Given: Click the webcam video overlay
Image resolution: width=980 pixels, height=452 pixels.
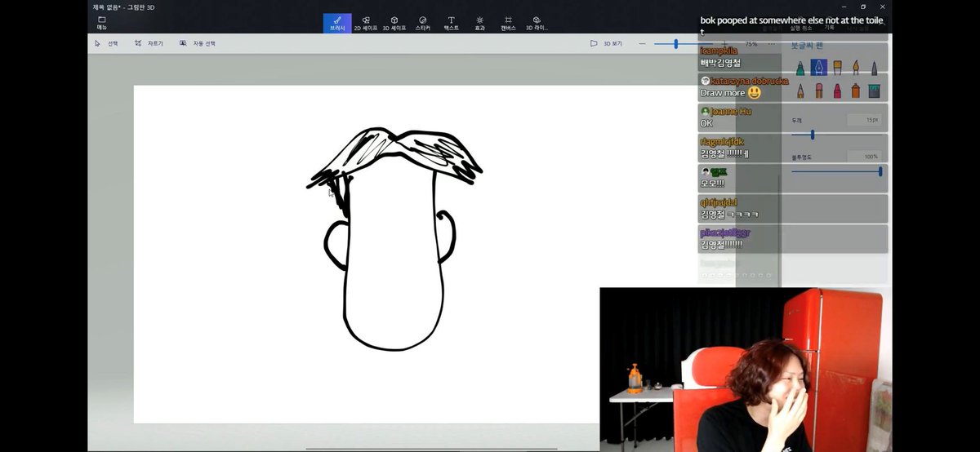Looking at the screenshot, I should point(746,369).
